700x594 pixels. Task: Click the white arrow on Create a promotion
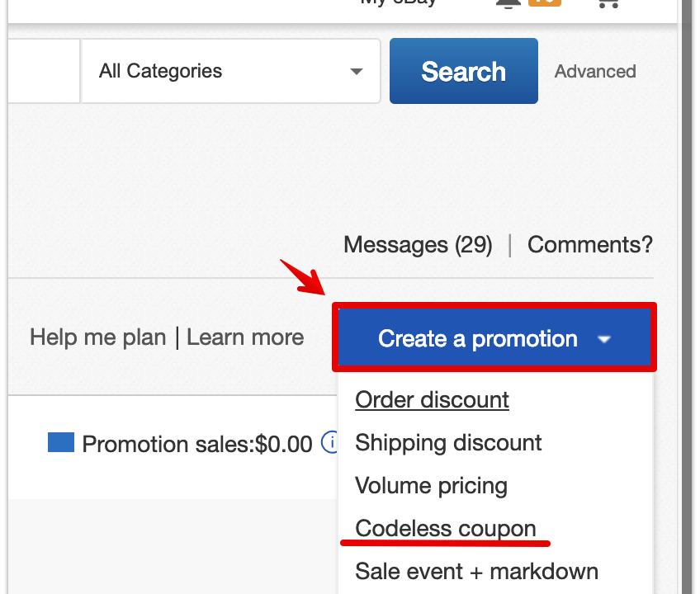(604, 340)
